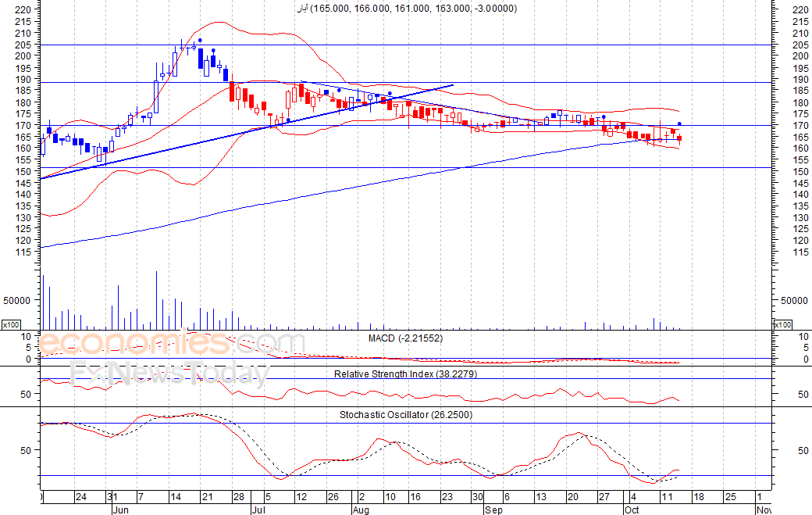Click the last red candlestick in October
Screen dimensions: 812x515
click(679, 138)
